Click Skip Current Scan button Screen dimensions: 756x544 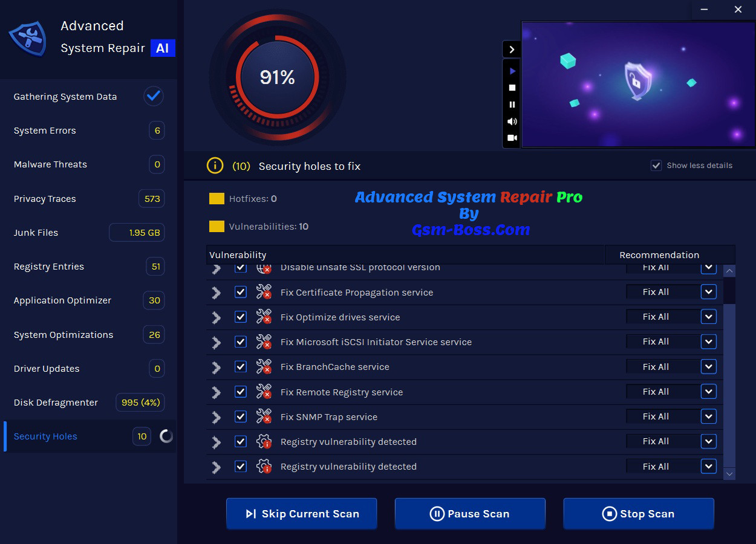tap(301, 514)
